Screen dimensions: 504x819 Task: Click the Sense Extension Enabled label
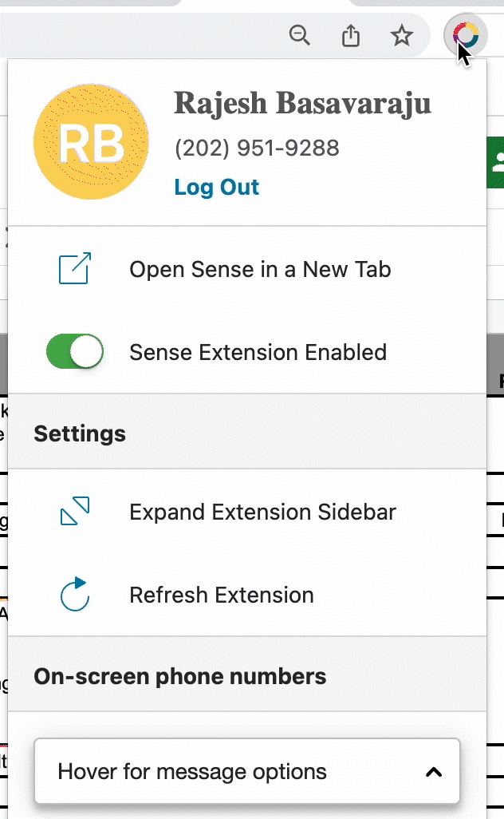(x=258, y=352)
